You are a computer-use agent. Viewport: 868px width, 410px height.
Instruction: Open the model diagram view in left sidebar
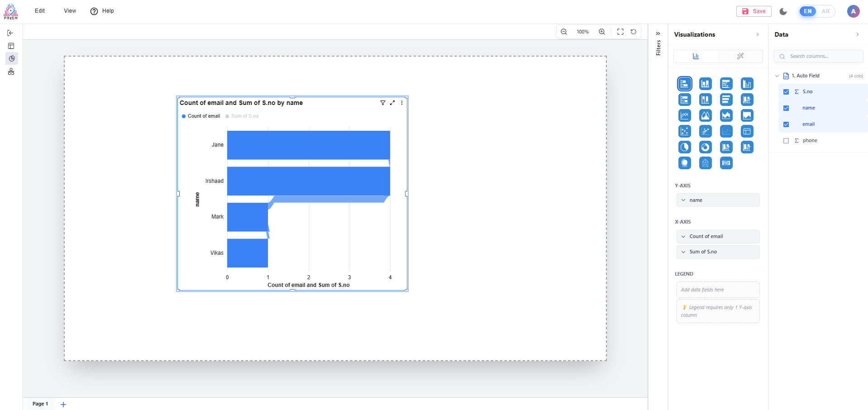(11, 72)
